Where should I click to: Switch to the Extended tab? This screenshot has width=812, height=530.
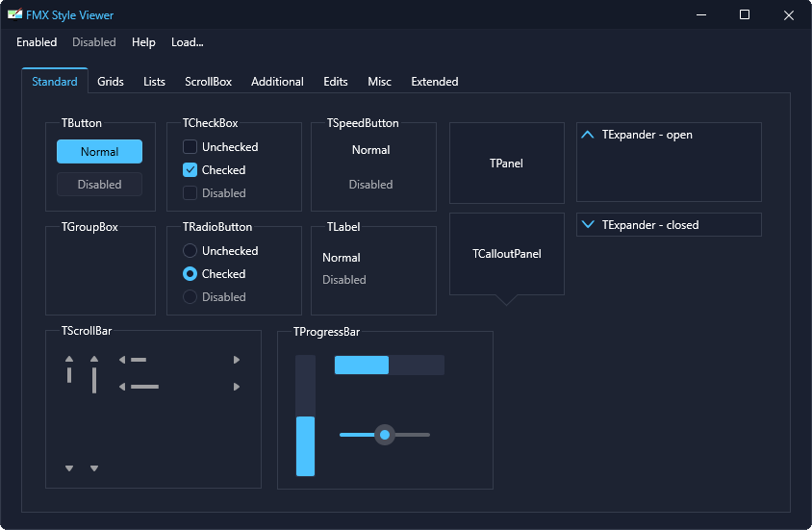(x=435, y=82)
